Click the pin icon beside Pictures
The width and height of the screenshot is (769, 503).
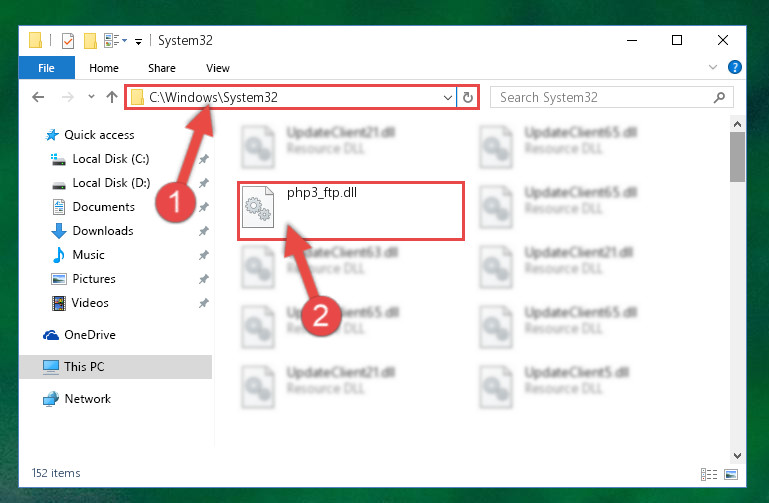pyautogui.click(x=204, y=279)
